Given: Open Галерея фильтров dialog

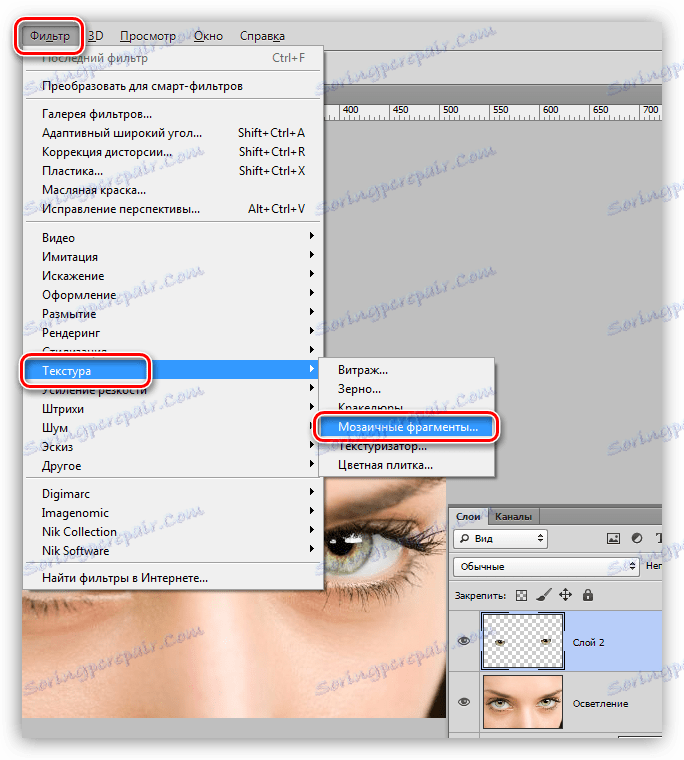Looking at the screenshot, I should click(173, 114).
